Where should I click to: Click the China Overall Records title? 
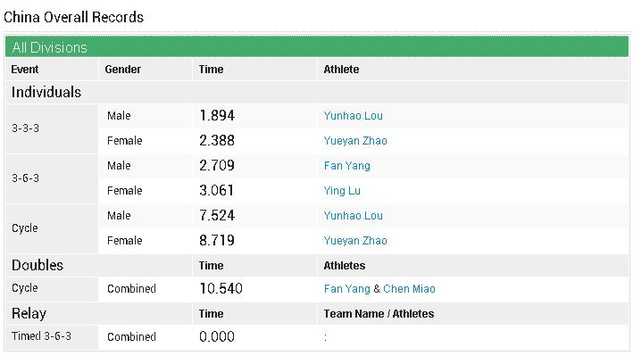(73, 17)
